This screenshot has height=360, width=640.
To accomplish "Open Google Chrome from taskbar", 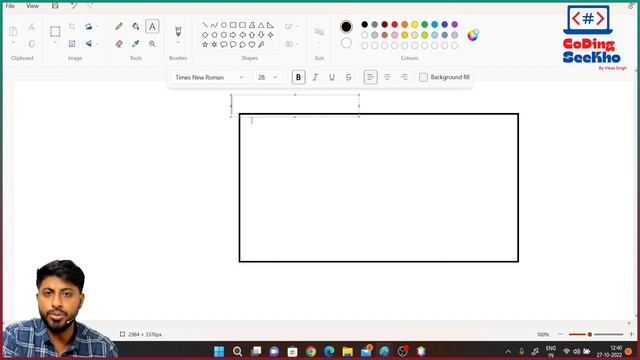I will pyautogui.click(x=311, y=351).
